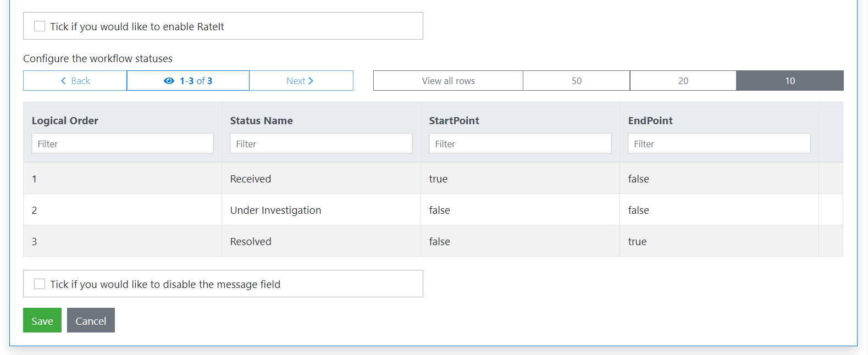Click the eye icon in pagination

click(169, 81)
